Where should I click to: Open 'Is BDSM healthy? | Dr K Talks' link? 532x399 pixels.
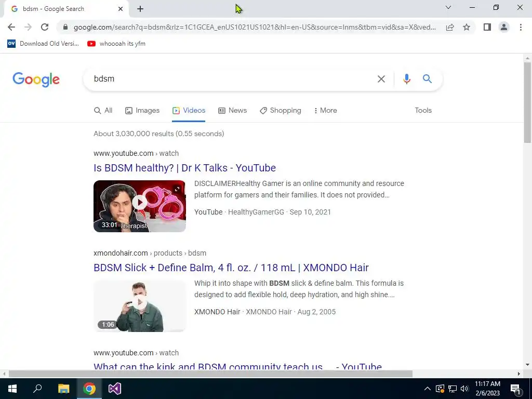point(184,168)
